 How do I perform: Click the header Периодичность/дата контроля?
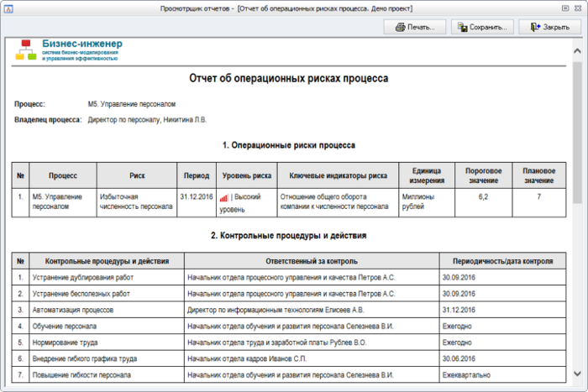tap(502, 261)
